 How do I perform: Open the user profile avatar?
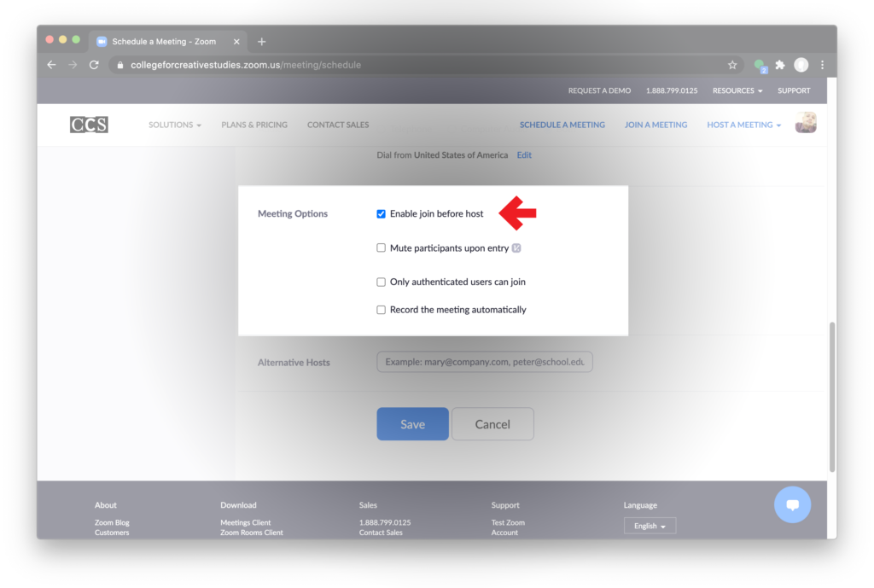806,124
